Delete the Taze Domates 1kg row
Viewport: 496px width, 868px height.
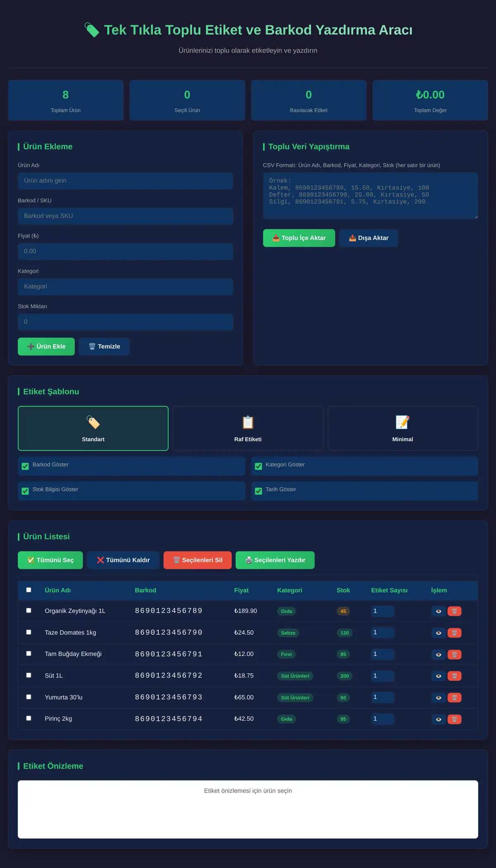click(454, 633)
